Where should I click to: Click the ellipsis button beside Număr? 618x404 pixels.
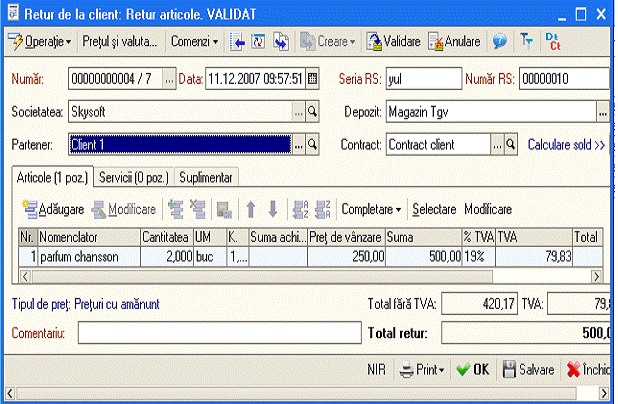coord(169,79)
